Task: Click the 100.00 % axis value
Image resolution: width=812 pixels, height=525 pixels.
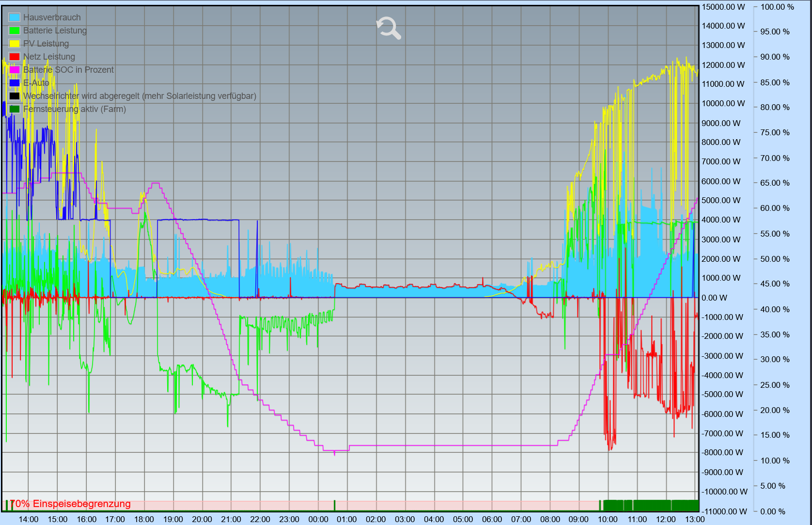Action: (x=777, y=7)
